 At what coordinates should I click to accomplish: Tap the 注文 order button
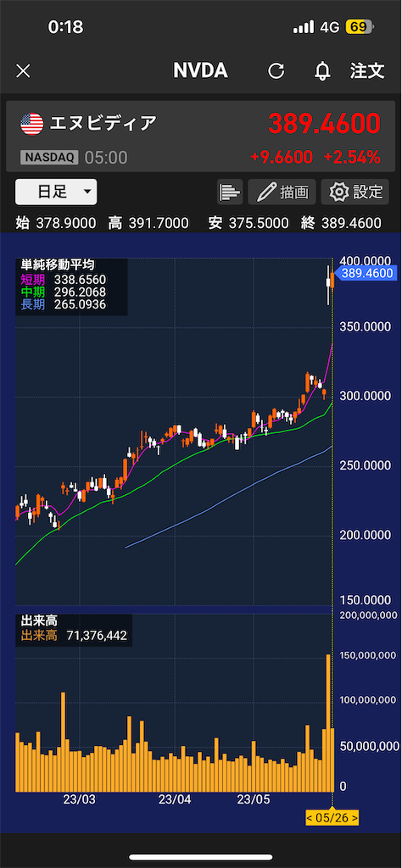[x=367, y=70]
